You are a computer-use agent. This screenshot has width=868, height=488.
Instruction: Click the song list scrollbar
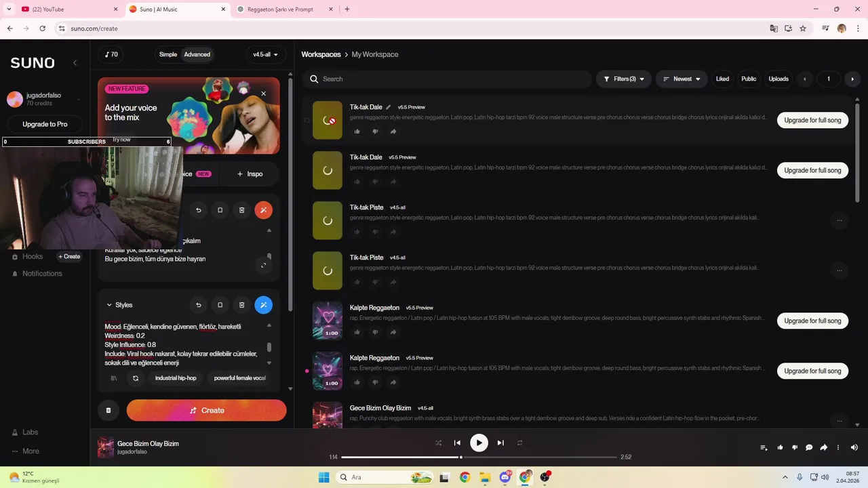click(x=857, y=152)
